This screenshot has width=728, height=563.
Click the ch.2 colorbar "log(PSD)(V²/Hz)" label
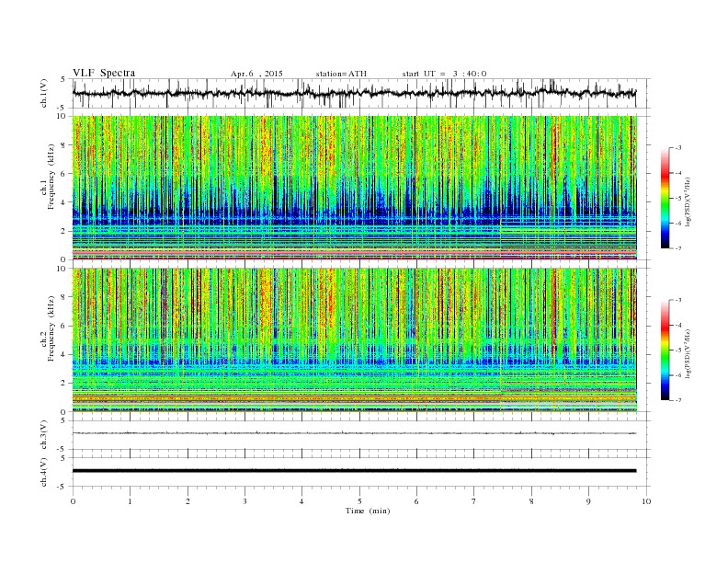(x=688, y=353)
